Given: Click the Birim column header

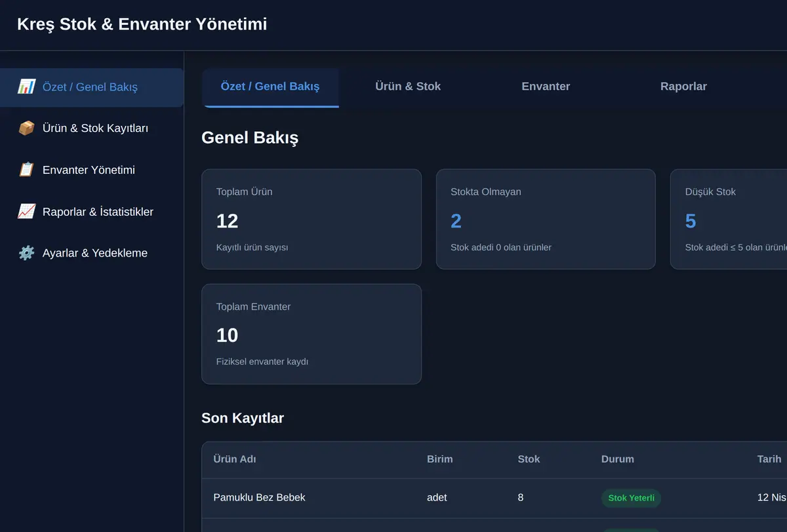Looking at the screenshot, I should [440, 459].
